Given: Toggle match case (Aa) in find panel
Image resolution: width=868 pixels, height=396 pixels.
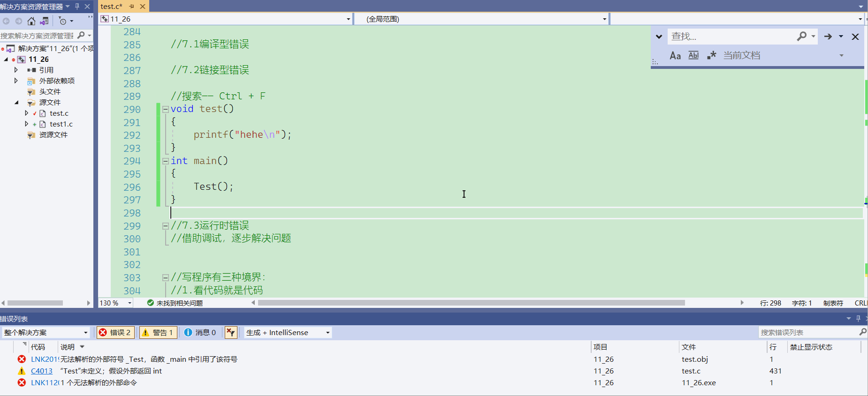Looking at the screenshot, I should pos(675,56).
